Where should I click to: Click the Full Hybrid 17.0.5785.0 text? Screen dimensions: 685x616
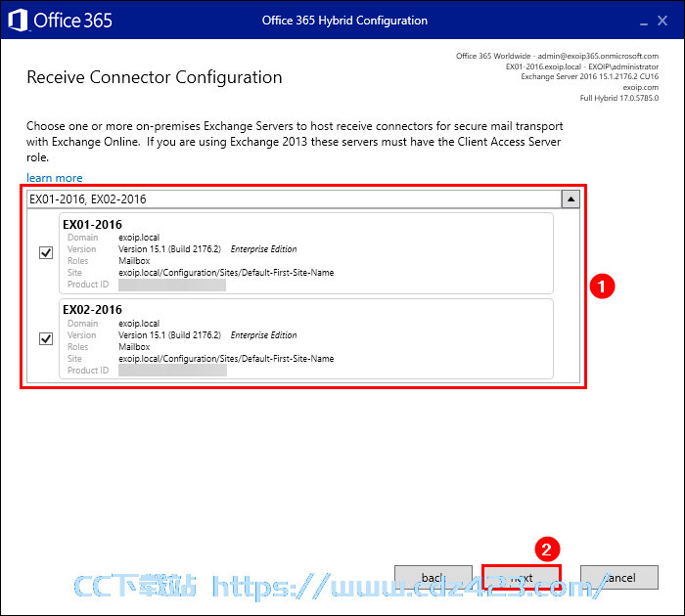coord(619,98)
